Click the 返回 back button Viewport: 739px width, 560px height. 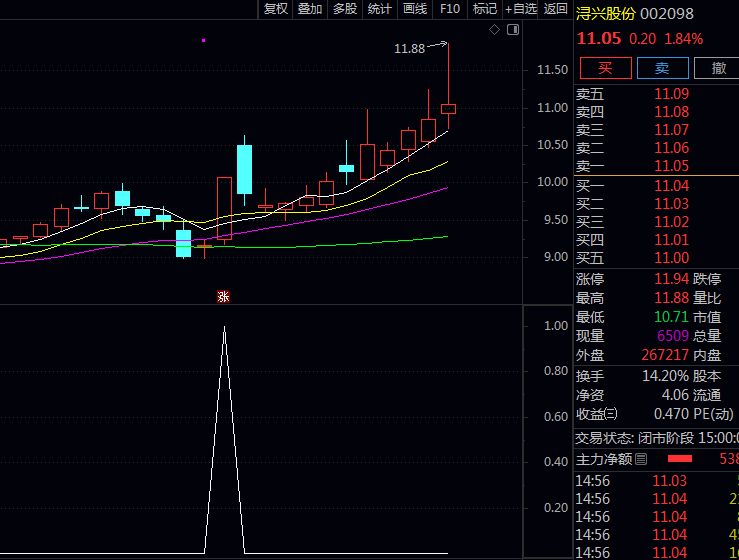click(x=555, y=9)
